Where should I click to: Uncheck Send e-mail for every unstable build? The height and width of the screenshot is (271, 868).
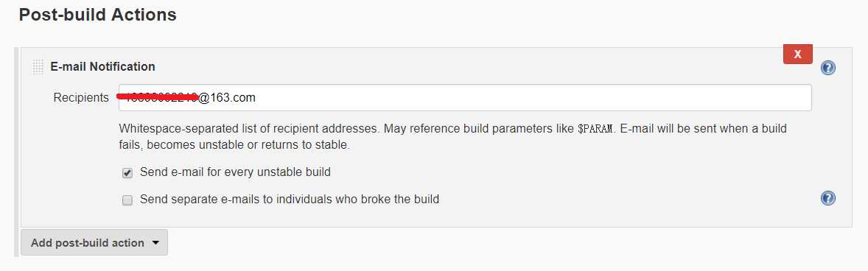(x=127, y=173)
